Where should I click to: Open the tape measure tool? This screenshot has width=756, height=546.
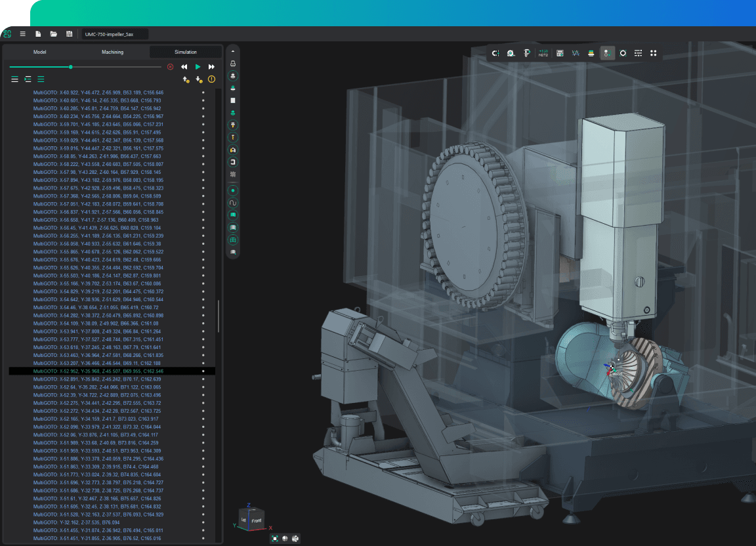(x=511, y=53)
